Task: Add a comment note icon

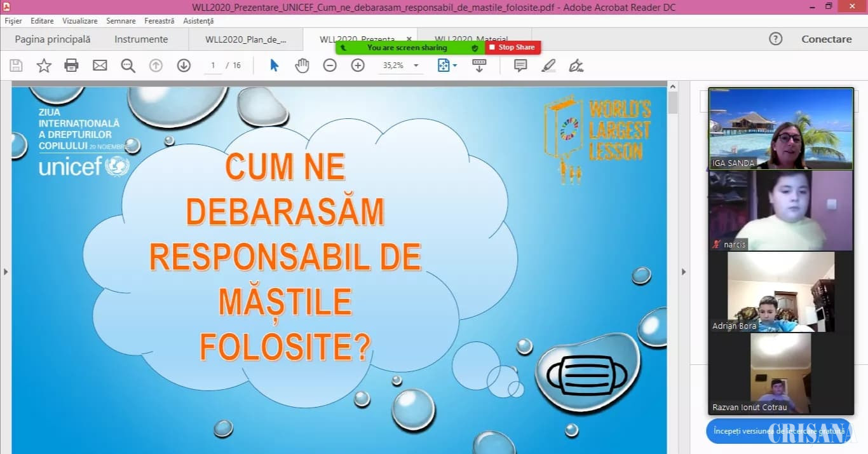Action: click(x=520, y=65)
